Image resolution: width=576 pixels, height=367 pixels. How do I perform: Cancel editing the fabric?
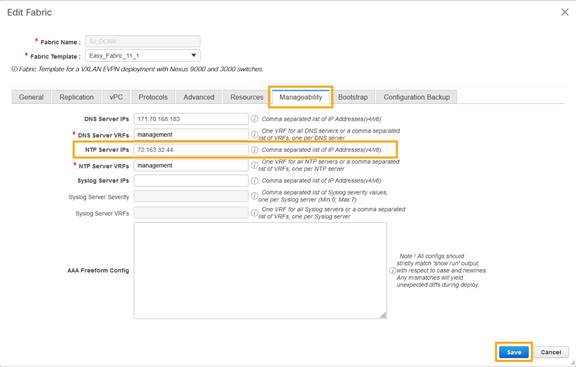pos(551,352)
